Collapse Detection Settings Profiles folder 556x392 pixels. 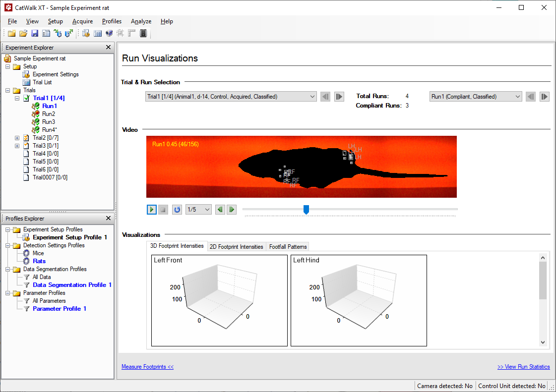tap(7, 246)
